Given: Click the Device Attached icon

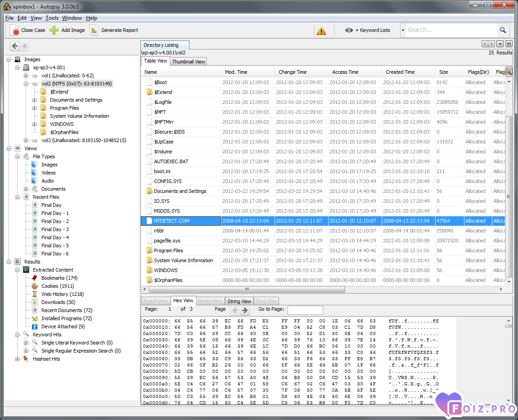Looking at the screenshot, I should coord(35,326).
